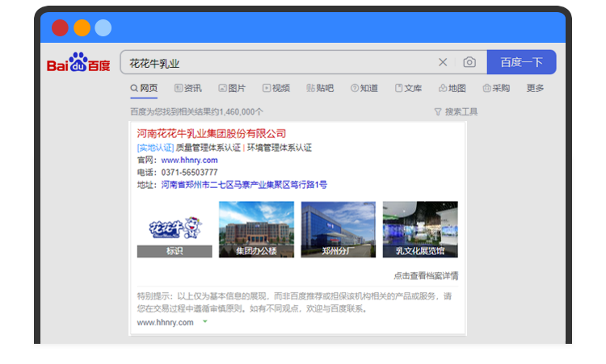Click the Baidu logo
The width and height of the screenshot is (606, 364).
click(78, 62)
